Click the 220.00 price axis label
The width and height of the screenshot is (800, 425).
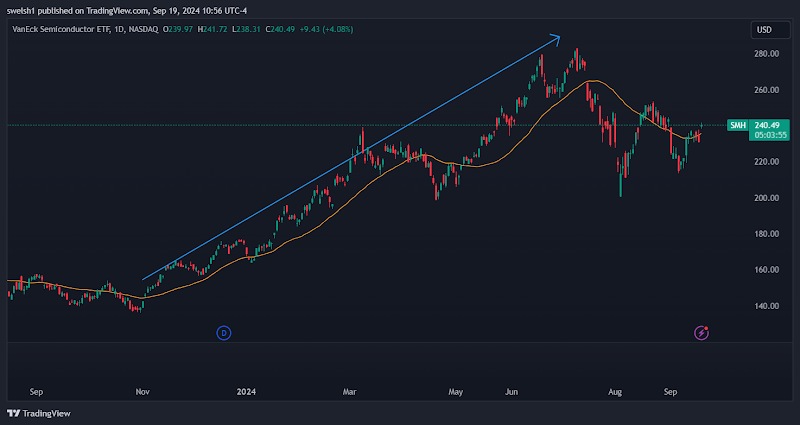[x=766, y=162]
